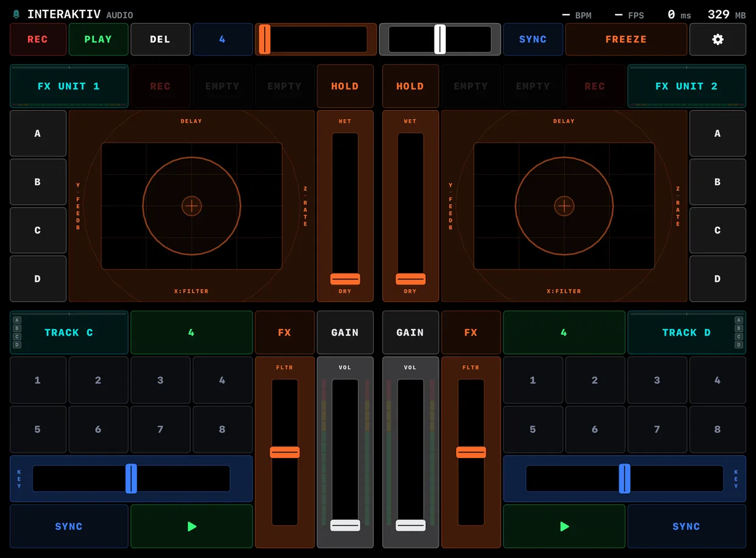Select small A indicator in Track C header
The width and height of the screenshot is (756, 558).
pyautogui.click(x=17, y=320)
